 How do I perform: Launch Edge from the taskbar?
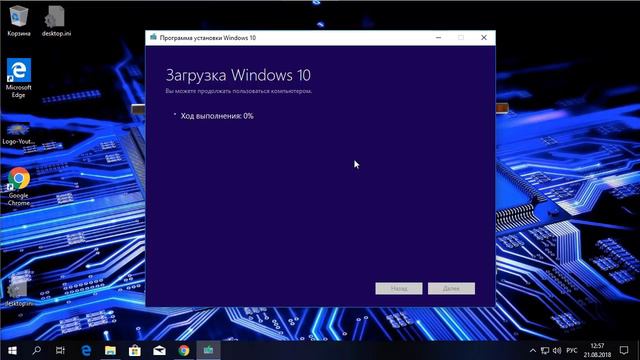(x=86, y=350)
